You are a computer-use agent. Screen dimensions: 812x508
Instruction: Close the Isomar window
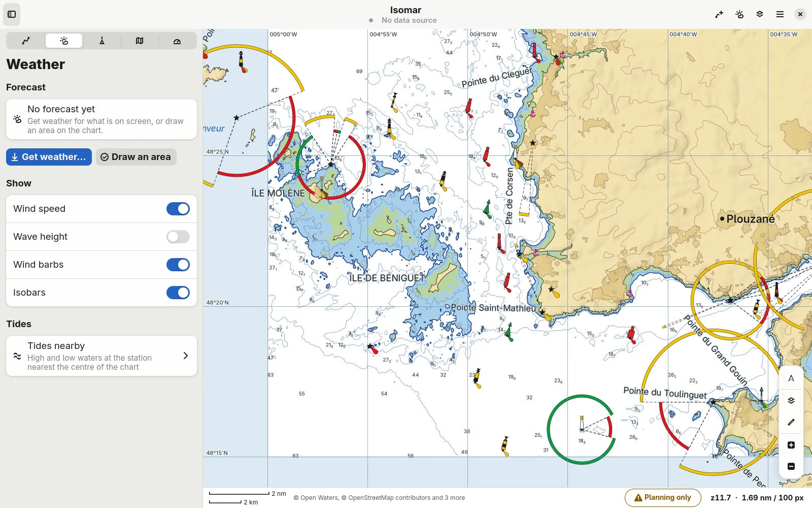(x=800, y=14)
